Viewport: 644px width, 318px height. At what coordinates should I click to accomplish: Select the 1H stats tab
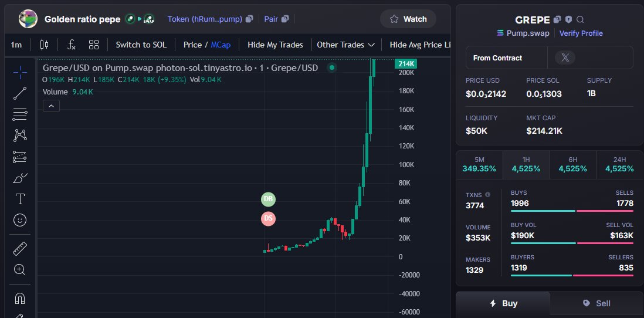click(526, 165)
